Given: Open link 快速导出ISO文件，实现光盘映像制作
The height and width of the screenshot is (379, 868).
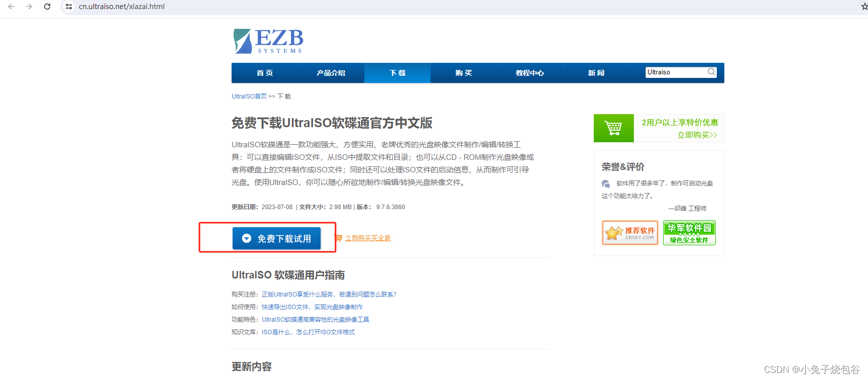Looking at the screenshot, I should click(x=312, y=307).
